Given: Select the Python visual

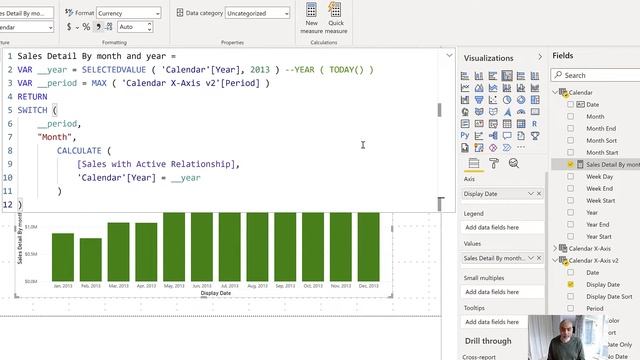Looking at the screenshot, I should coord(465,136).
